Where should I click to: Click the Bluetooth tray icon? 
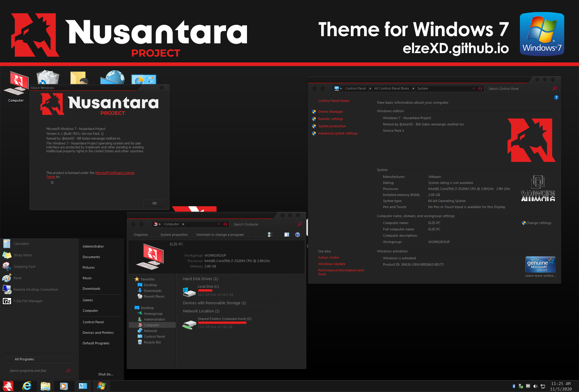[x=514, y=386]
